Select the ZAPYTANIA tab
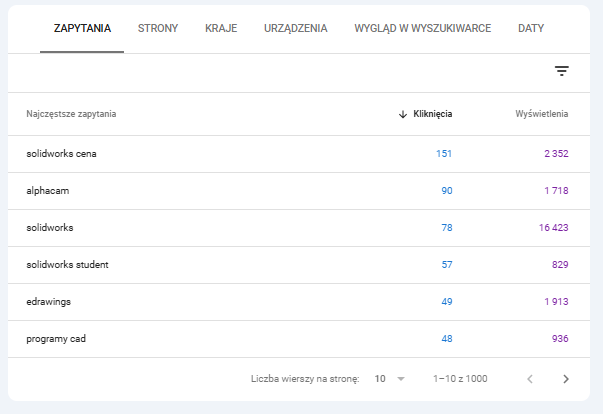Screen dimensions: 603x414 click(x=82, y=28)
